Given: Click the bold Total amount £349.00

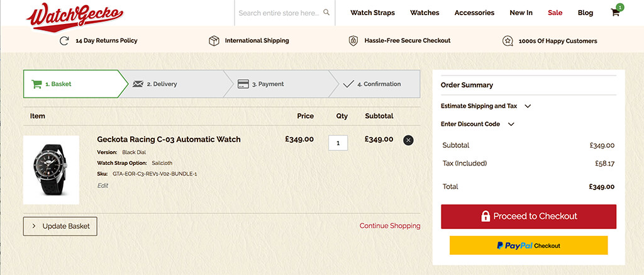Looking at the screenshot, I should click(x=602, y=187).
